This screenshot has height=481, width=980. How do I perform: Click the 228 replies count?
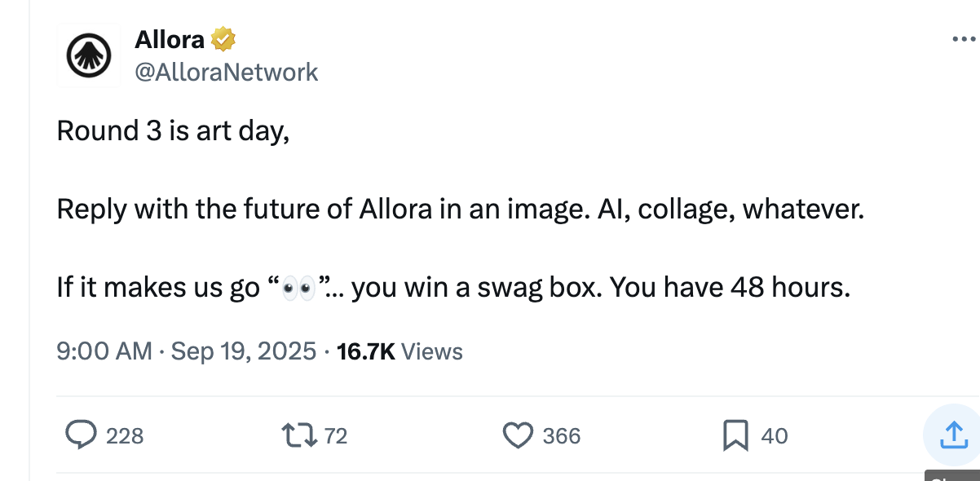(125, 436)
